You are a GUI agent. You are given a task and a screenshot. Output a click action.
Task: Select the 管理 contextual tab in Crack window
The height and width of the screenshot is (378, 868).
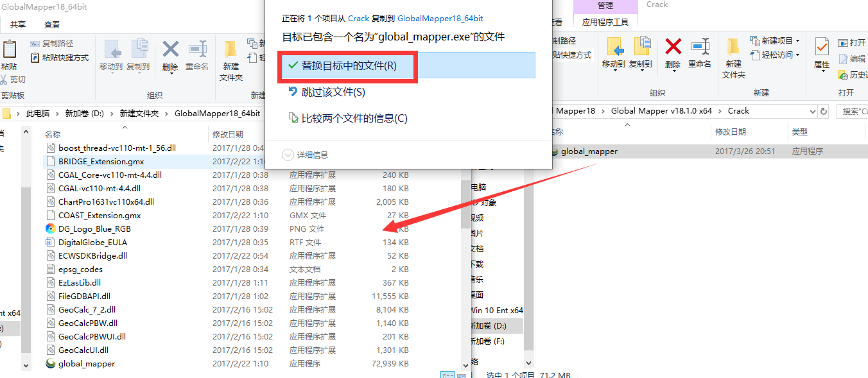(x=605, y=6)
